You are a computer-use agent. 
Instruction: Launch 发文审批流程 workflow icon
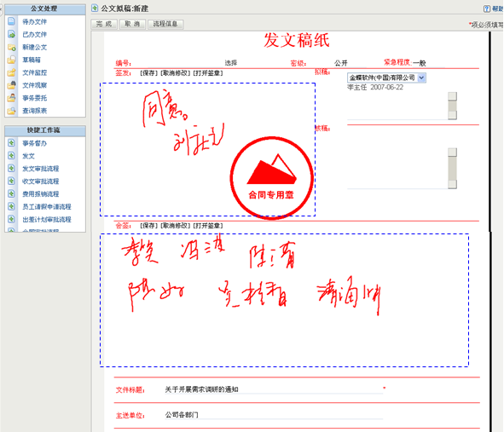coord(11,169)
